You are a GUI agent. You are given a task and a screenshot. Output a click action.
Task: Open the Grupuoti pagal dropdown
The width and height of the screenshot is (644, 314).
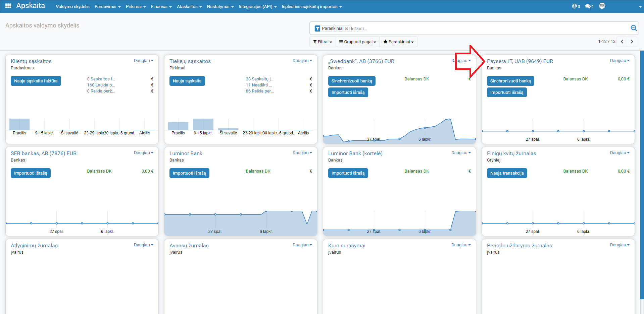click(x=358, y=42)
